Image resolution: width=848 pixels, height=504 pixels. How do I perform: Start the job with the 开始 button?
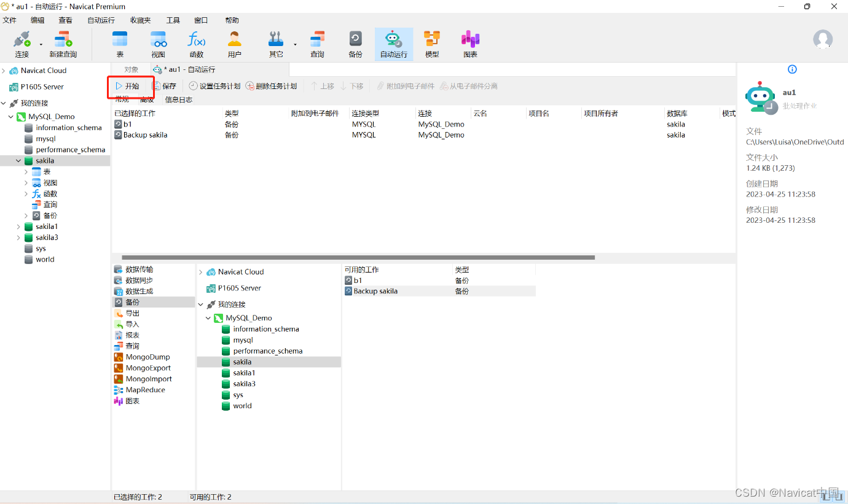[128, 86]
